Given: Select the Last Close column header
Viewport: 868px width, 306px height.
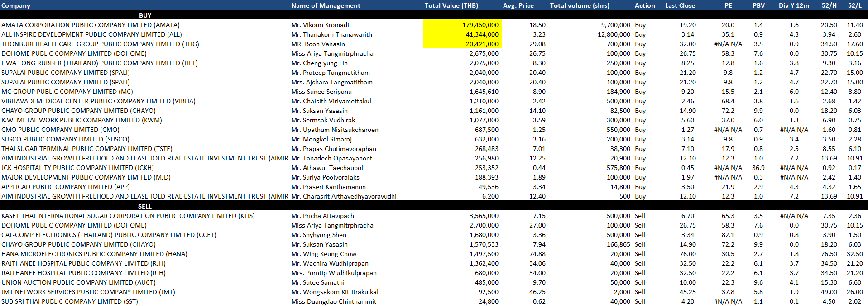Looking at the screenshot, I should click(x=680, y=5).
